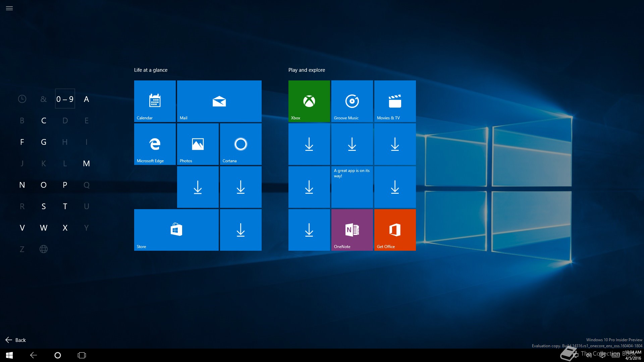Image resolution: width=644 pixels, height=362 pixels.
Task: Select the clock recent-apps icon in the letter grid
Action: (22, 99)
